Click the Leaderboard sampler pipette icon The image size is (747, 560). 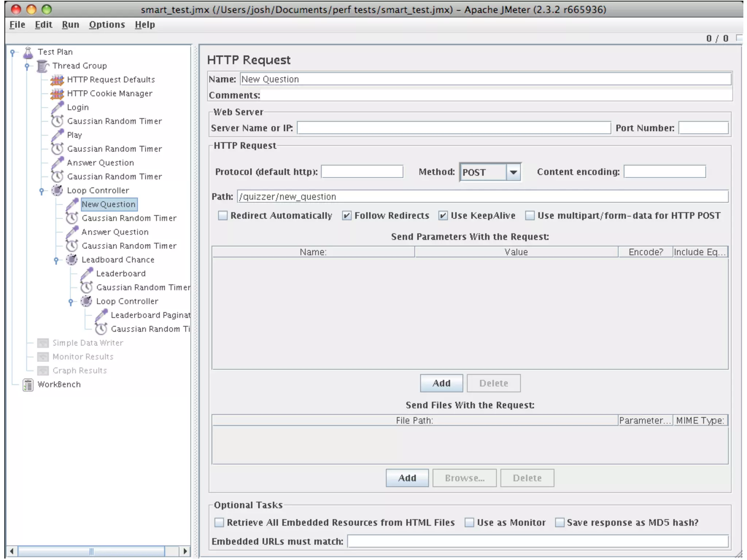[x=87, y=274]
